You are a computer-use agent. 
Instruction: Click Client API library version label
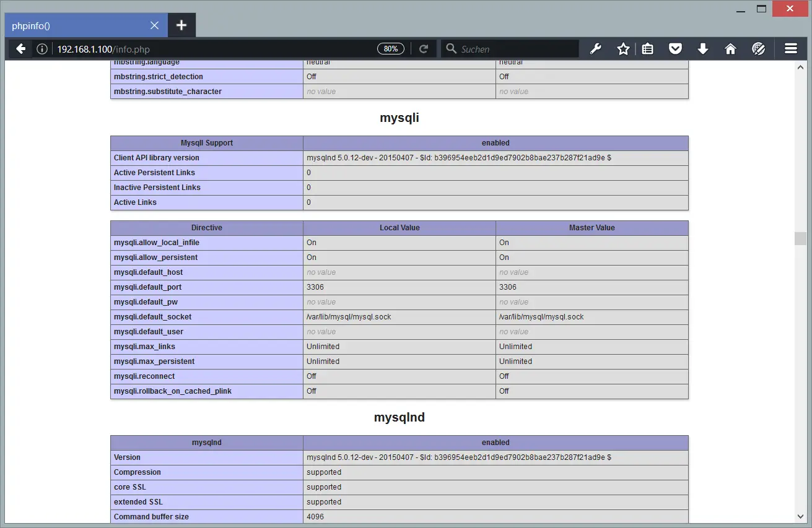tap(157, 158)
